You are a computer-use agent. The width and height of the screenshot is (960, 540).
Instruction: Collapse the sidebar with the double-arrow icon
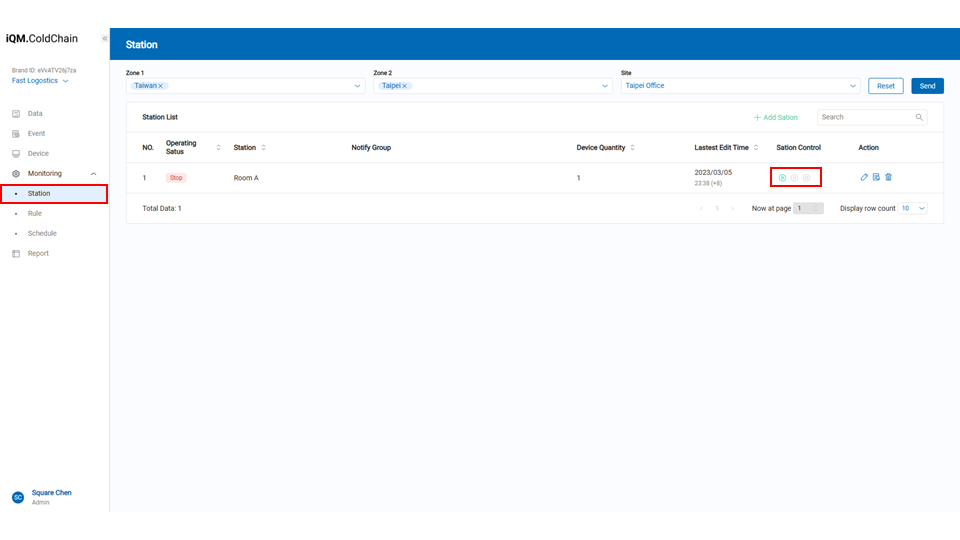(104, 39)
